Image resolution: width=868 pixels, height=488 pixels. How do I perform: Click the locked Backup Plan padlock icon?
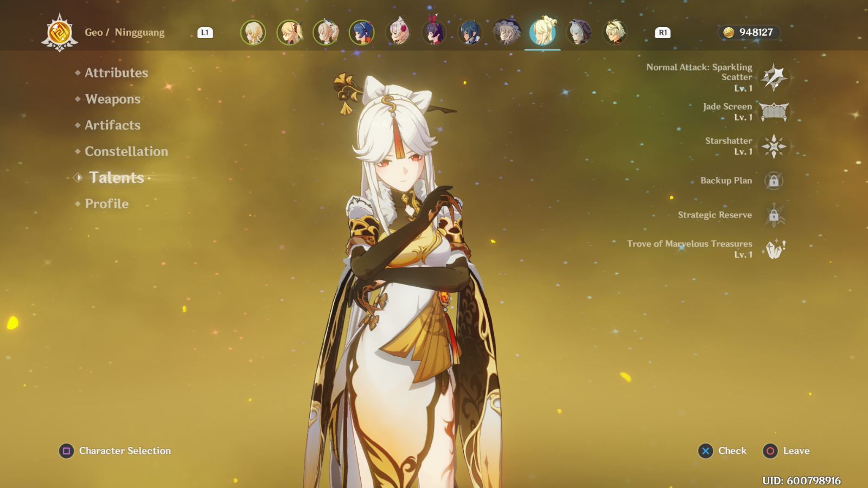click(x=774, y=181)
